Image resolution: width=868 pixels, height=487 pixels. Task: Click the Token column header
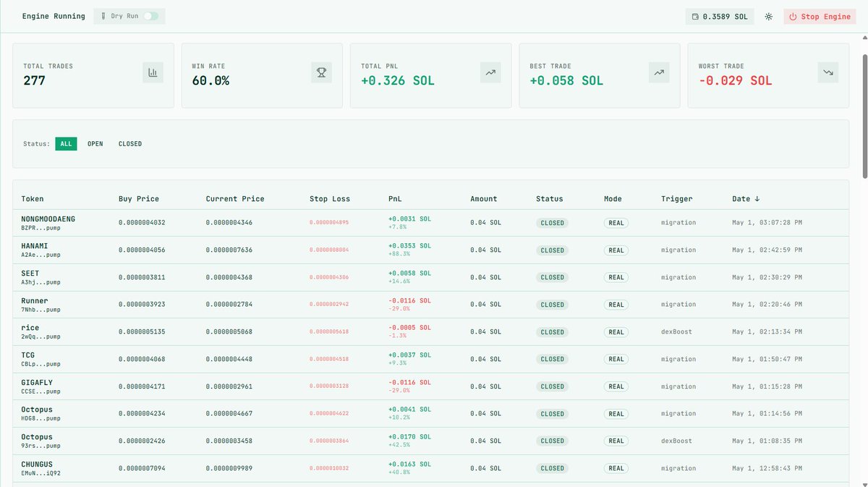coord(33,199)
